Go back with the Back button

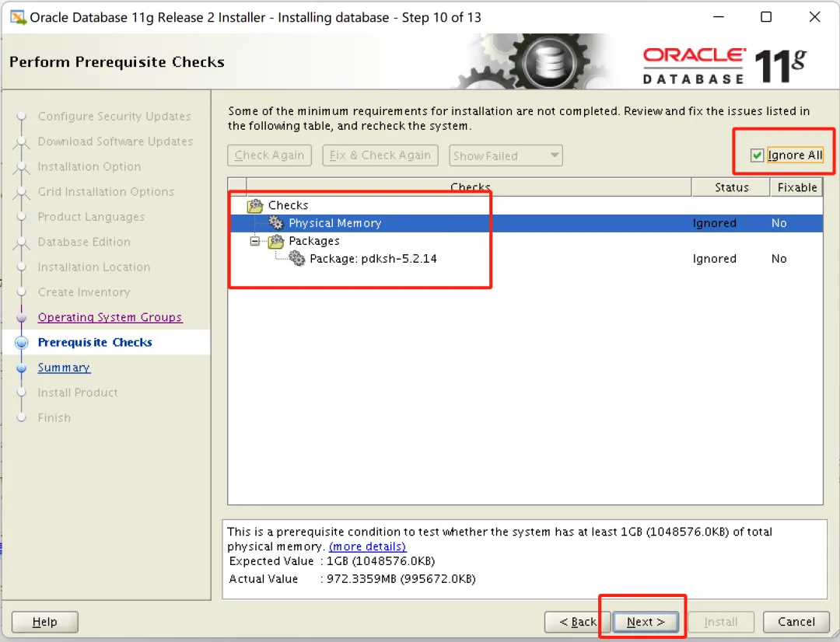(x=577, y=622)
